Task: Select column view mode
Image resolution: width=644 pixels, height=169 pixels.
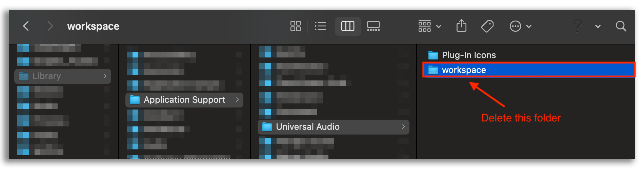Action: pyautogui.click(x=348, y=26)
